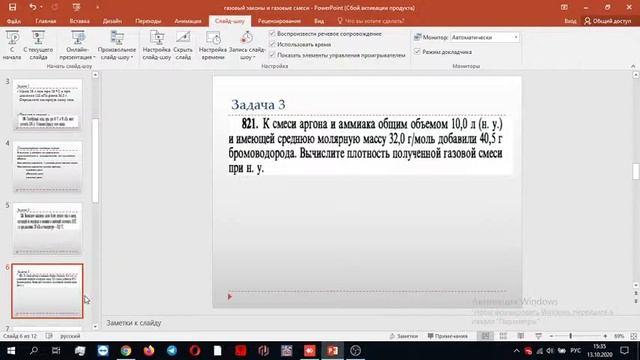Toggle the Примечания button in status bar
This screenshot has height=360, width=640.
(x=447, y=336)
